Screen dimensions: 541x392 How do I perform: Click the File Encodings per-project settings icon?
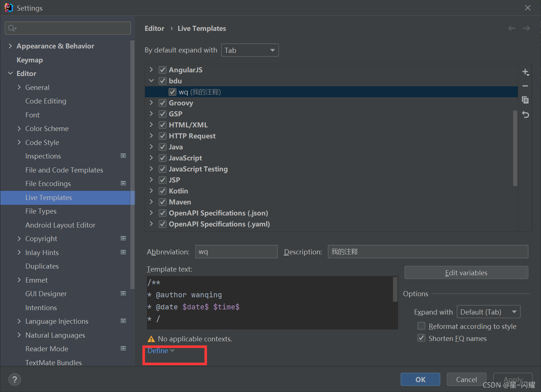pos(123,183)
